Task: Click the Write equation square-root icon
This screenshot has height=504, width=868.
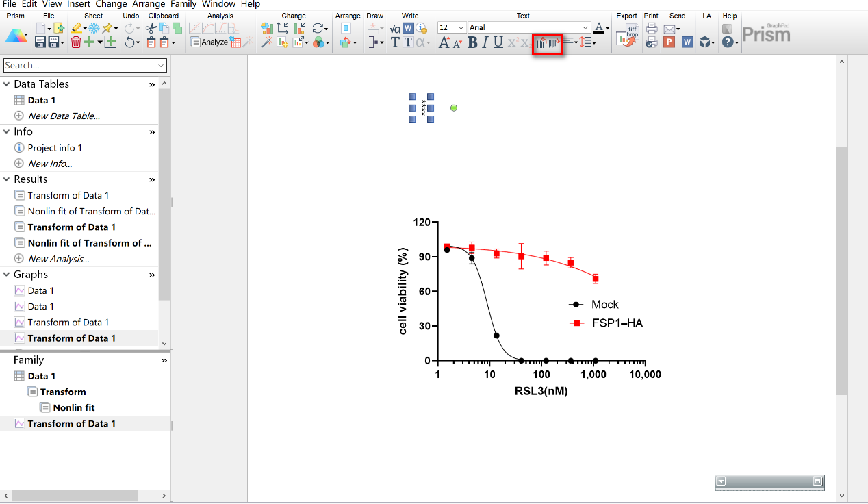Action: 395,28
